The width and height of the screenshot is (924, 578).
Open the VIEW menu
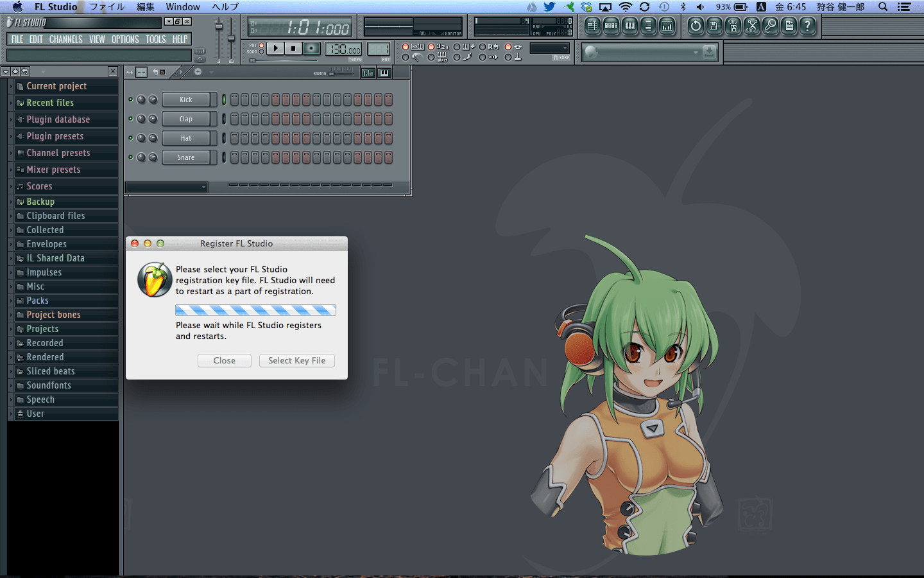pos(97,39)
